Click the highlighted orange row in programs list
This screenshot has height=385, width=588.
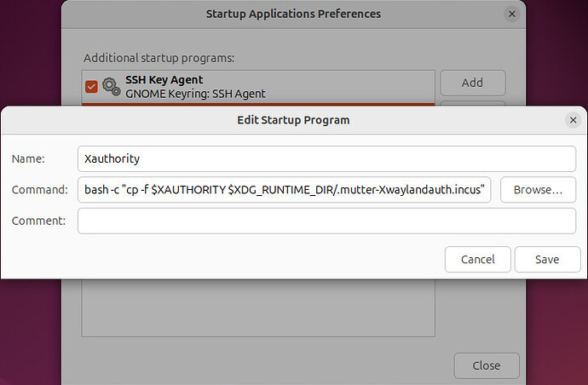[x=256, y=104]
